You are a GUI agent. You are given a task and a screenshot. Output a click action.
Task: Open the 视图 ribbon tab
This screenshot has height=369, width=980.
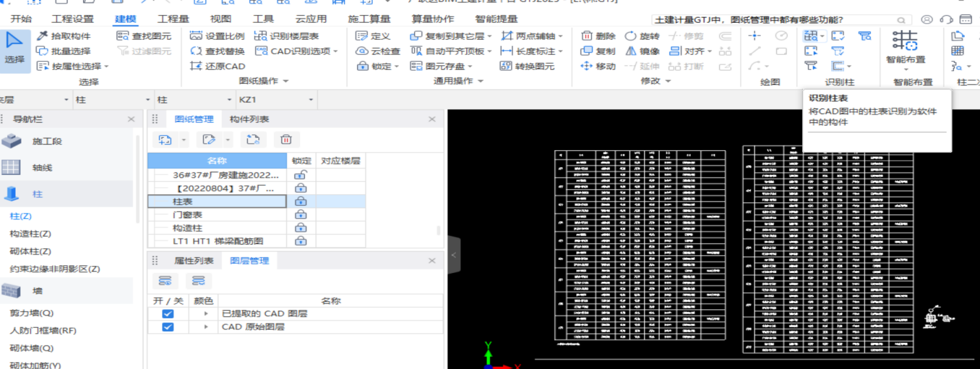(x=220, y=19)
